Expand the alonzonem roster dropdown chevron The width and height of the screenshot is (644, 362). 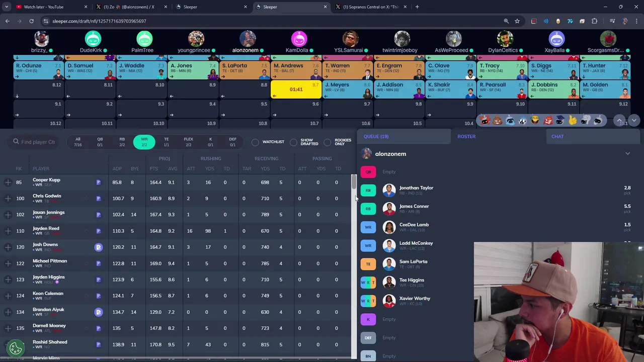pyautogui.click(x=627, y=154)
